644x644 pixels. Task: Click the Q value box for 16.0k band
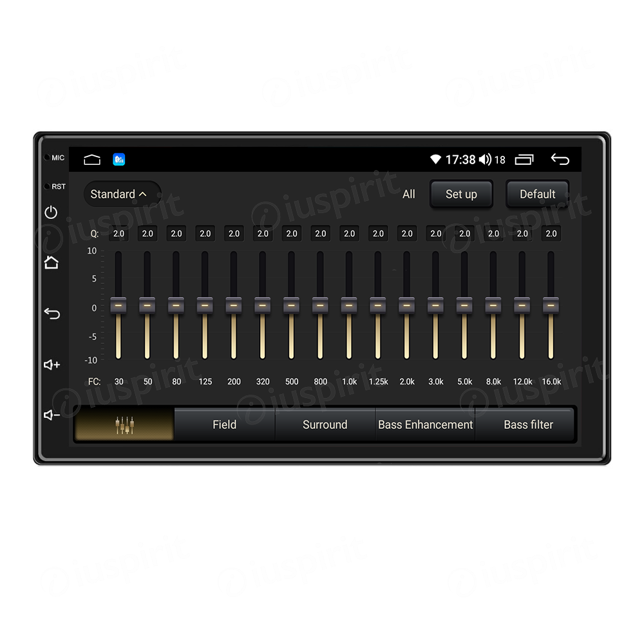click(551, 234)
